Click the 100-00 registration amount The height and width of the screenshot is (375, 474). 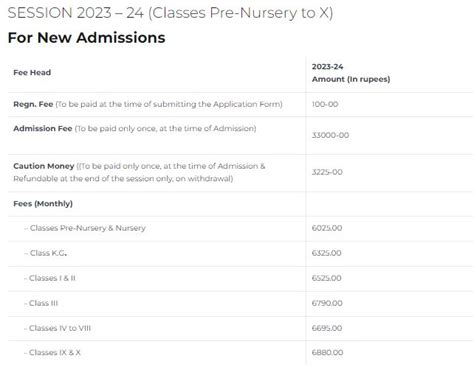[325, 104]
